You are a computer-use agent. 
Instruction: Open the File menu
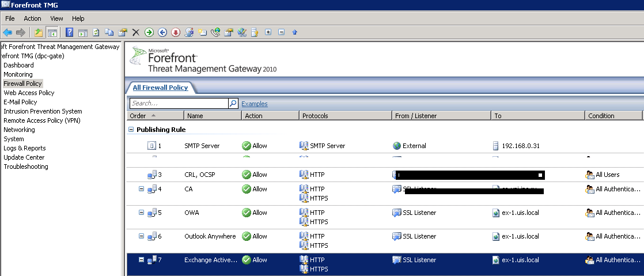[x=10, y=18]
